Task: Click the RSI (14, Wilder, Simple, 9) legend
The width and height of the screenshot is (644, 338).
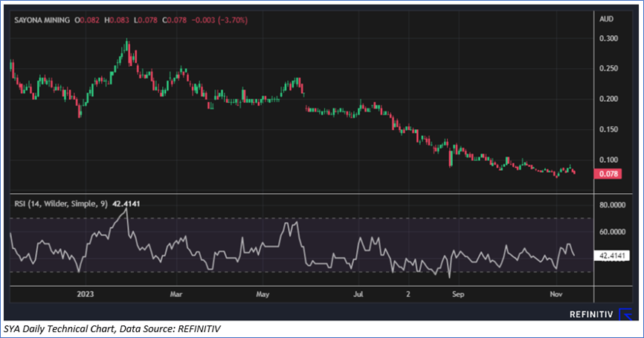Action: point(61,204)
